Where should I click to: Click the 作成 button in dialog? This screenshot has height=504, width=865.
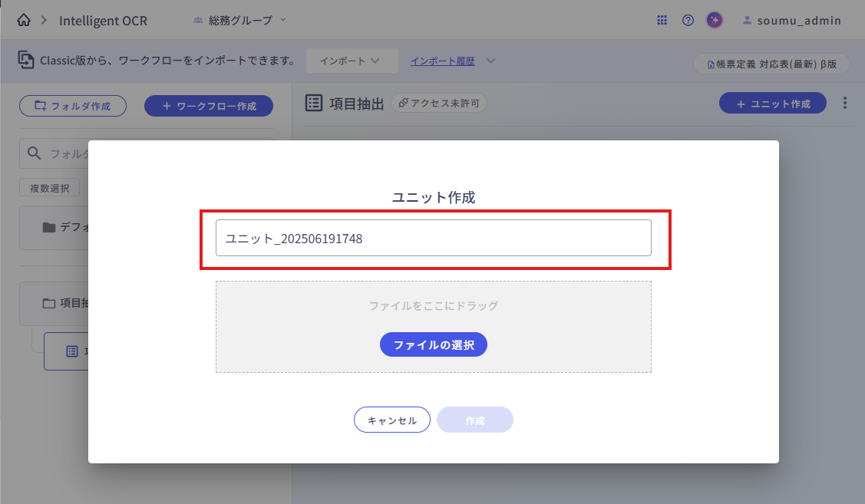[474, 420]
